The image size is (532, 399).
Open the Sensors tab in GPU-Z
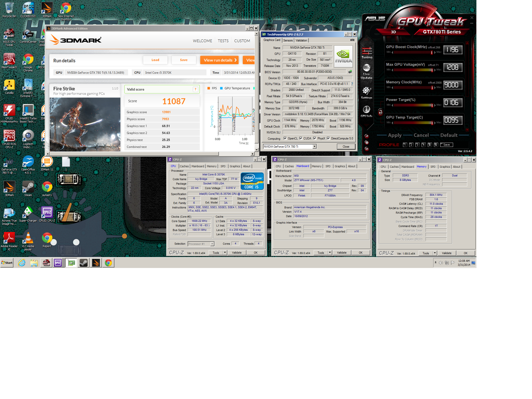coord(288,40)
